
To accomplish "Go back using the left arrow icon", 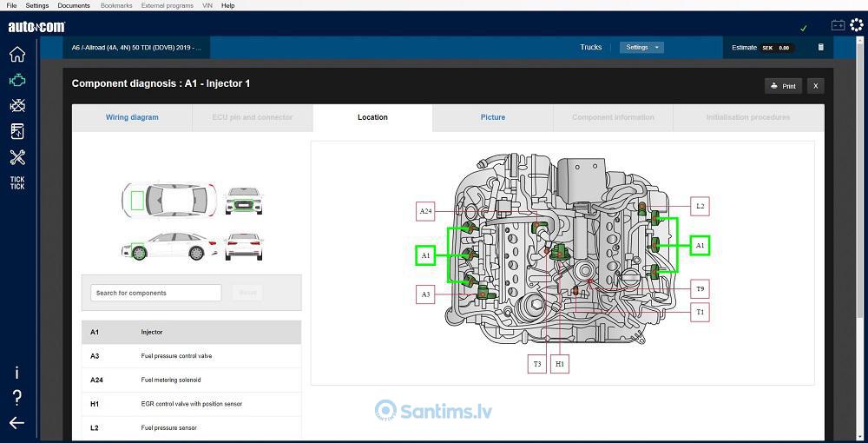I will pyautogui.click(x=16, y=423).
